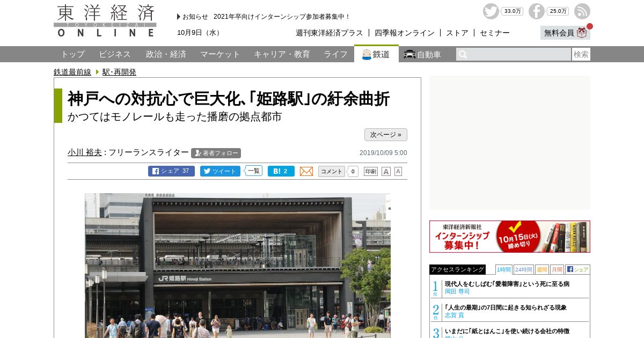
Task: Open the Facebook icon in the header
Action: tap(536, 11)
